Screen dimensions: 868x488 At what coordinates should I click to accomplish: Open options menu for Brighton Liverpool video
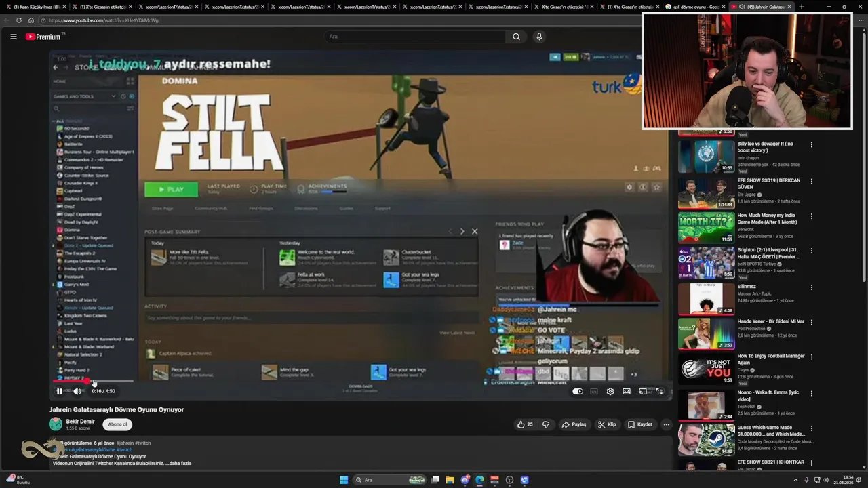point(811,251)
